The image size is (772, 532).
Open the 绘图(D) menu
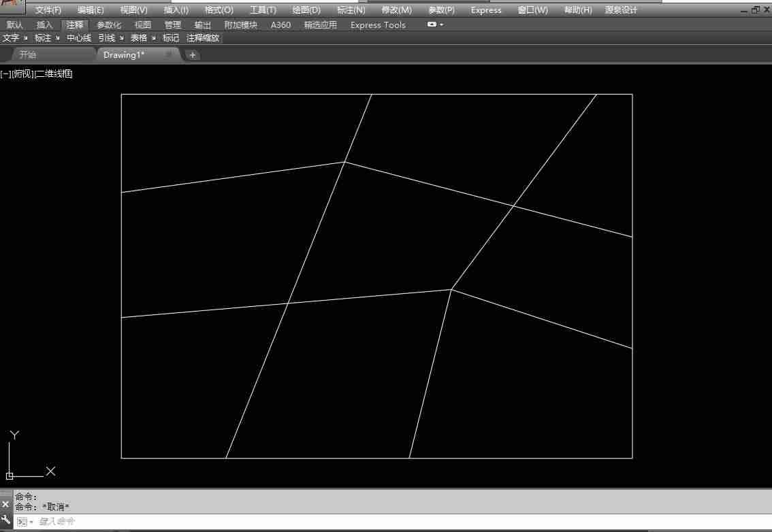306,10
